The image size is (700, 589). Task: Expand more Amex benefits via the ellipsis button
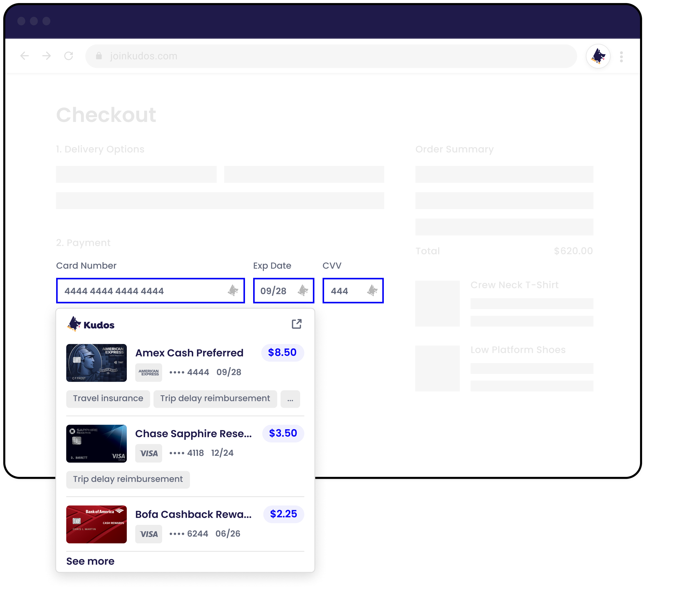pyautogui.click(x=290, y=399)
